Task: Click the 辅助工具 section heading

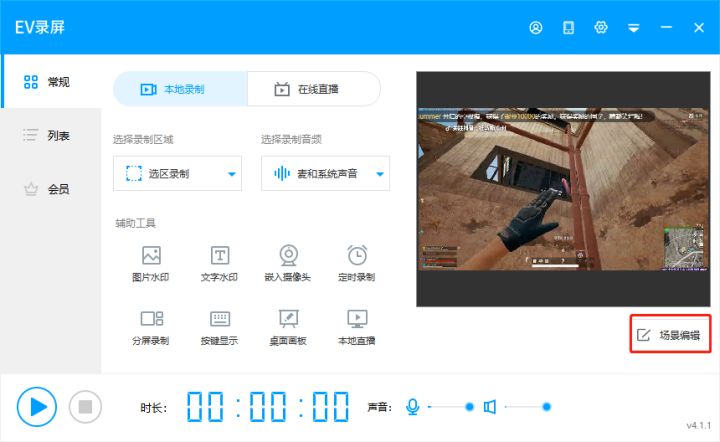Action: [x=135, y=224]
